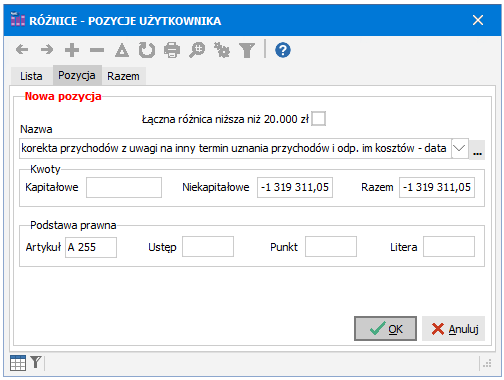504x380 pixels.
Task: Print using the printer icon
Action: [x=172, y=50]
